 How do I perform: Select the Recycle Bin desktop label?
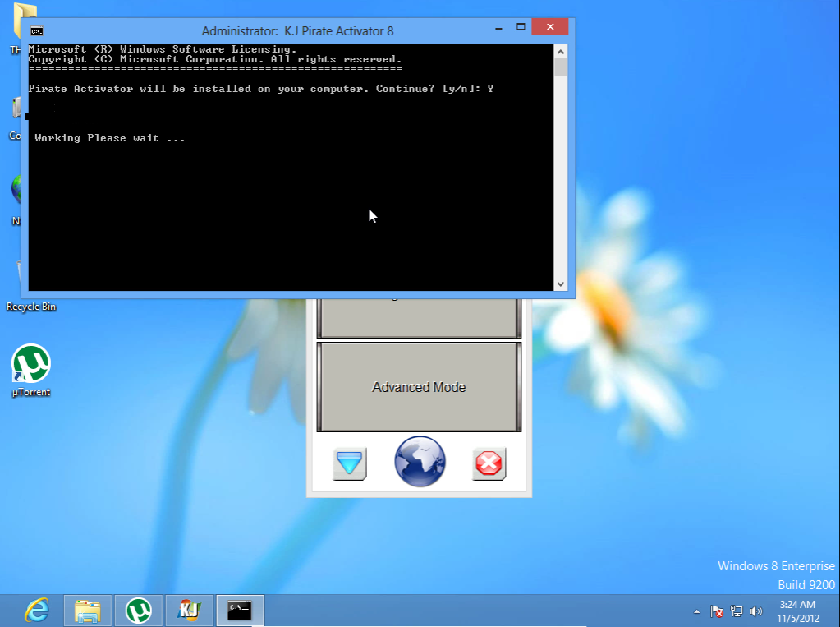click(x=31, y=307)
